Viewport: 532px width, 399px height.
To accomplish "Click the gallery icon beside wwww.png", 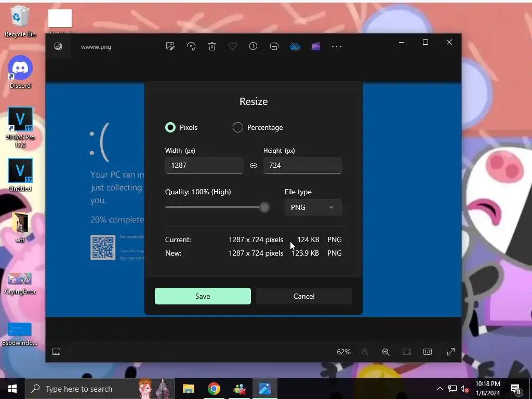I will click(58, 46).
